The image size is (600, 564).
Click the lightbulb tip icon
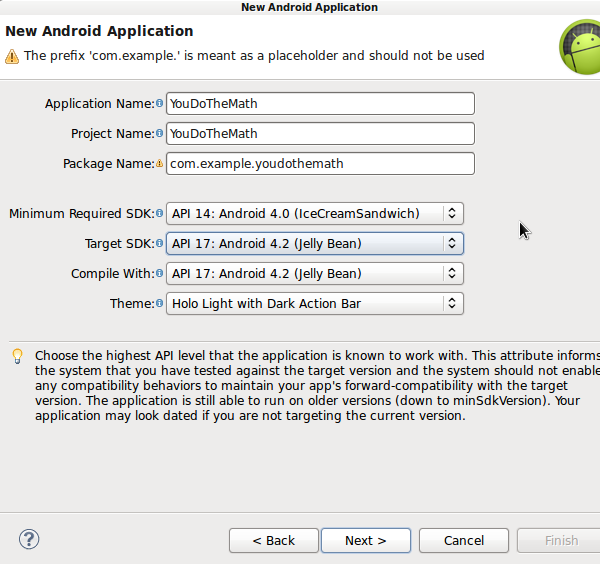pyautogui.click(x=17, y=356)
